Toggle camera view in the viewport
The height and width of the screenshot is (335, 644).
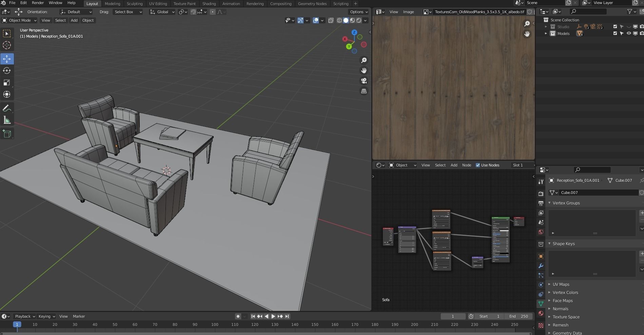pyautogui.click(x=364, y=81)
